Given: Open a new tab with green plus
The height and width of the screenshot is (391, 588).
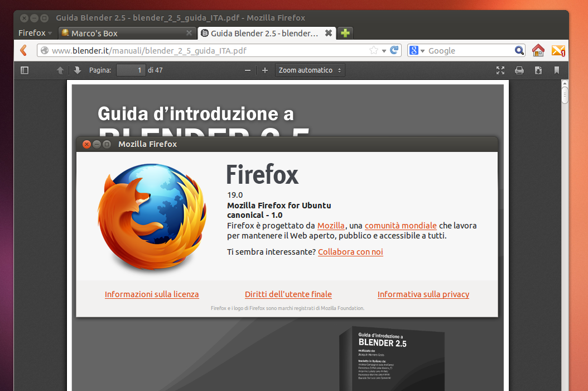Looking at the screenshot, I should (x=345, y=33).
